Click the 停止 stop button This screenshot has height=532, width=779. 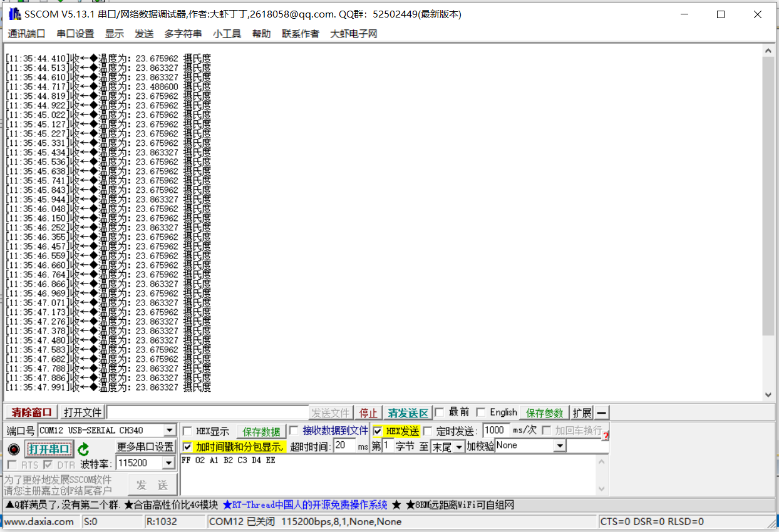click(368, 413)
